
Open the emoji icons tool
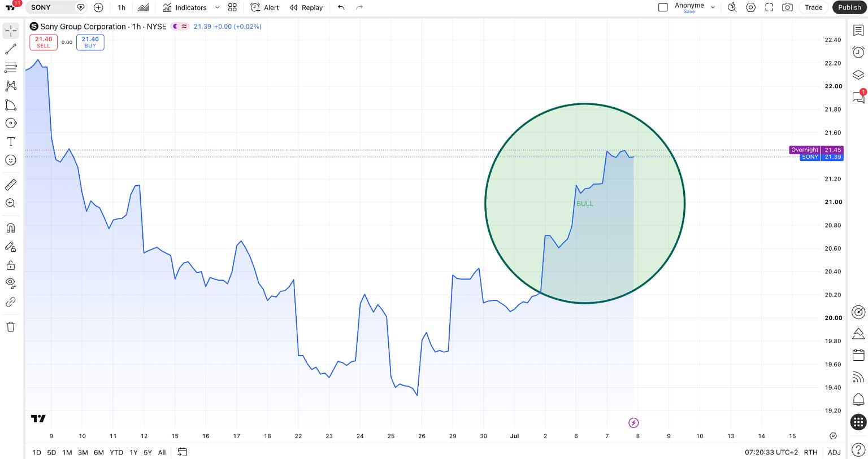tap(11, 160)
